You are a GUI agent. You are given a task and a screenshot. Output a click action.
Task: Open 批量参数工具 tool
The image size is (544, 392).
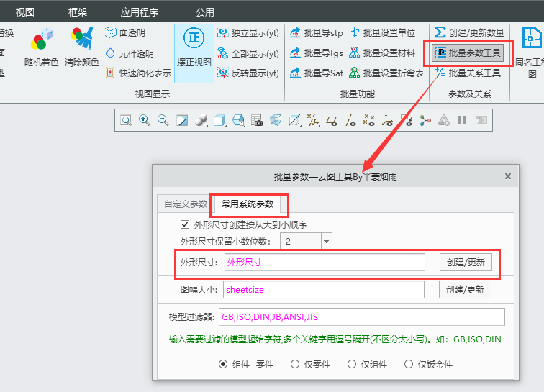(468, 53)
